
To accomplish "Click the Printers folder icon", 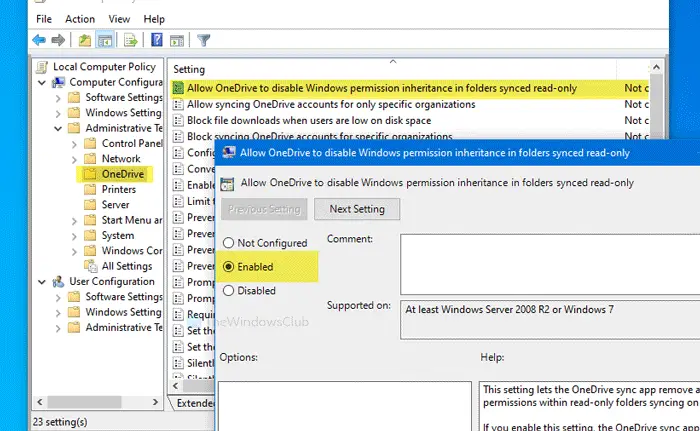I will click(90, 189).
